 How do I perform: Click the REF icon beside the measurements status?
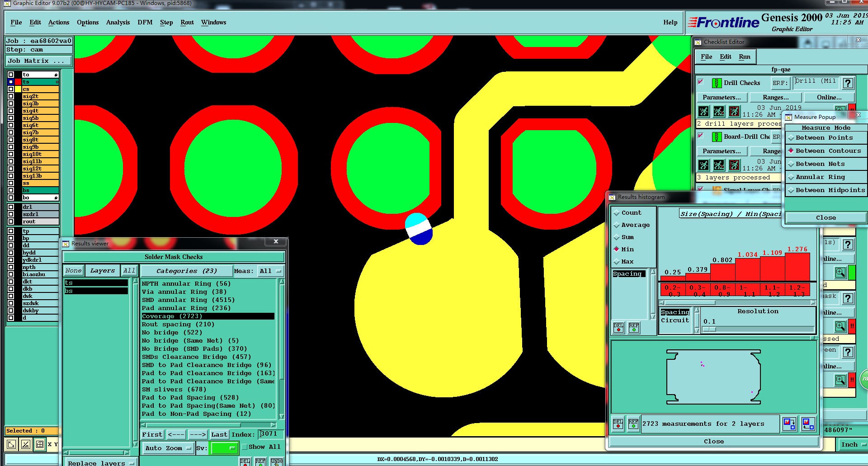click(x=633, y=424)
